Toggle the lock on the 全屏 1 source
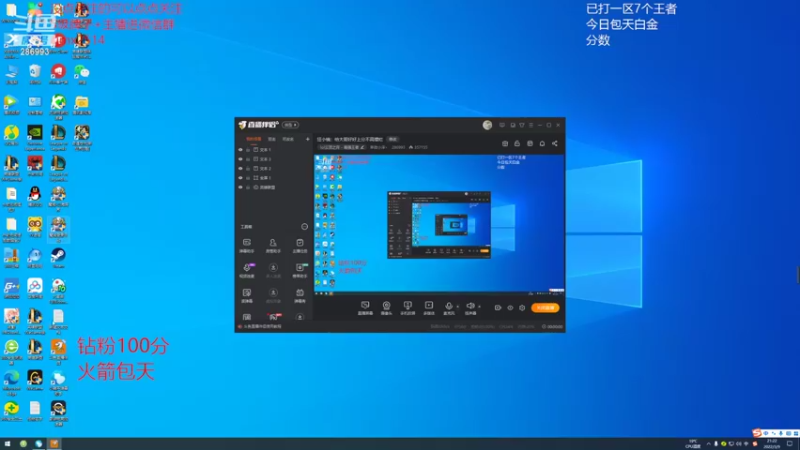The image size is (800, 450). 248,178
